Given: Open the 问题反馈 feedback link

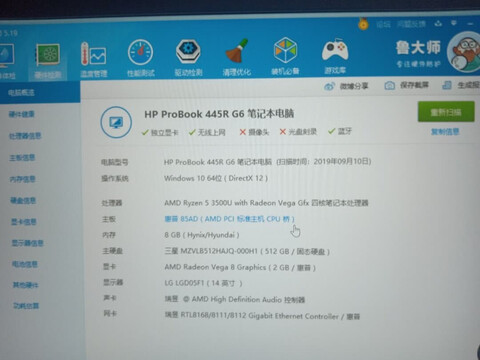Looking at the screenshot, I should click(411, 24).
